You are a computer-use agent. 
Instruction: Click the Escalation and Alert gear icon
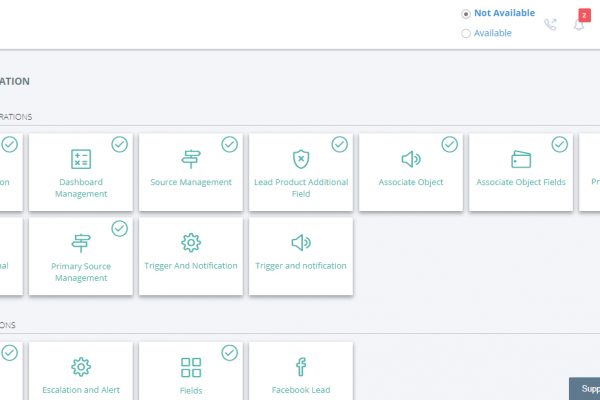tap(81, 367)
